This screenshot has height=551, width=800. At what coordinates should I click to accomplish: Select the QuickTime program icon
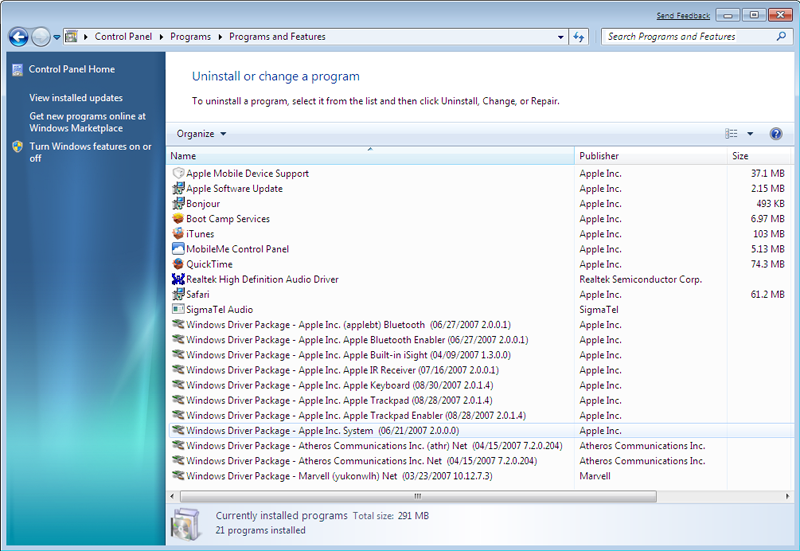178,264
